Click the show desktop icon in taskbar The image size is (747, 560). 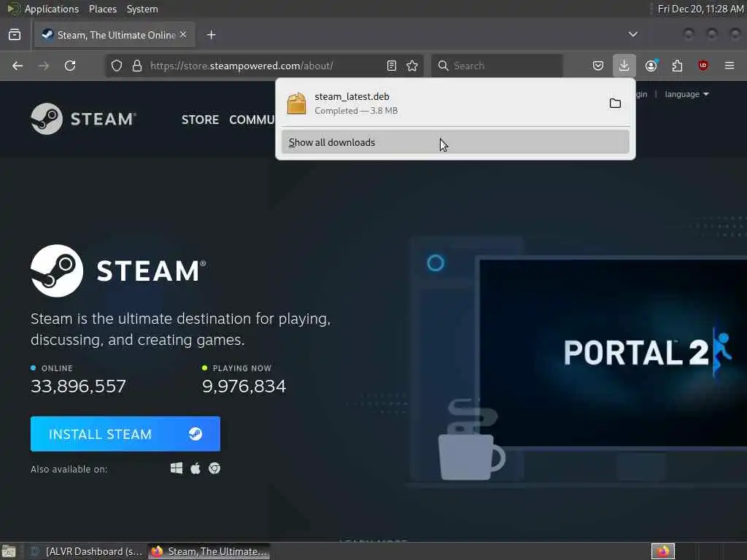tap(9, 551)
